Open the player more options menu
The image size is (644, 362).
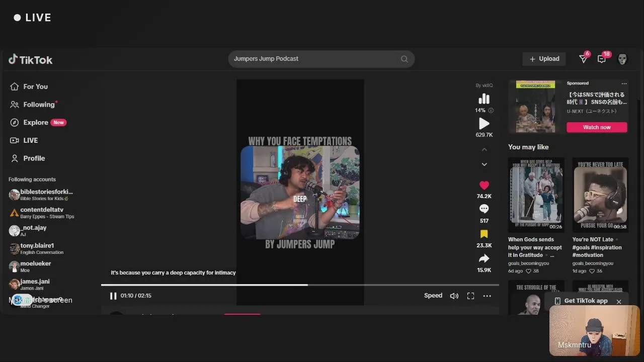click(487, 296)
